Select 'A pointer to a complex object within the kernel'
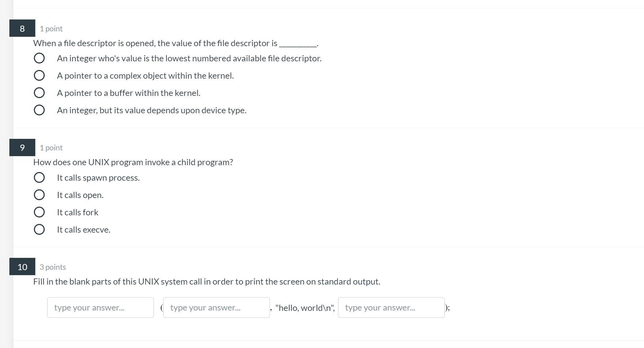 (39, 75)
